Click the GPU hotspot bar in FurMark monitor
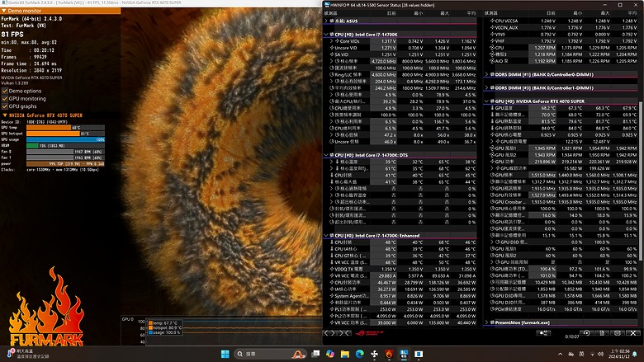The image size is (644, 362). coord(65,134)
